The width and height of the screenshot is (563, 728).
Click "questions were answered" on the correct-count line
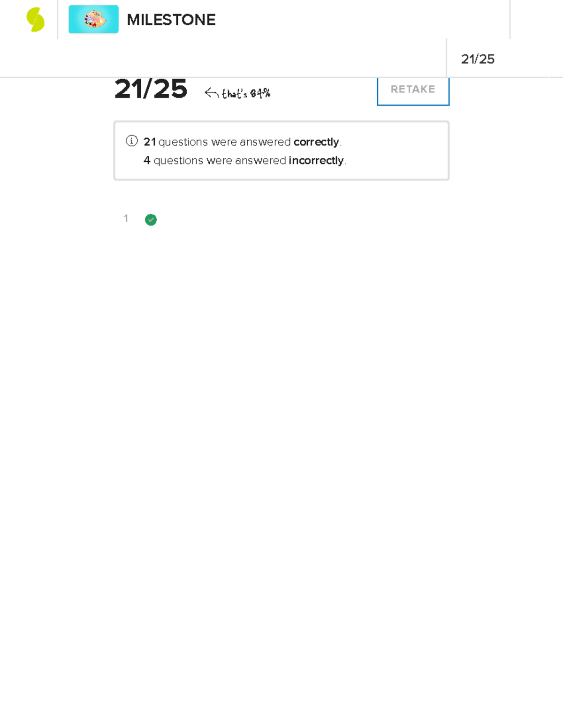tap(224, 142)
